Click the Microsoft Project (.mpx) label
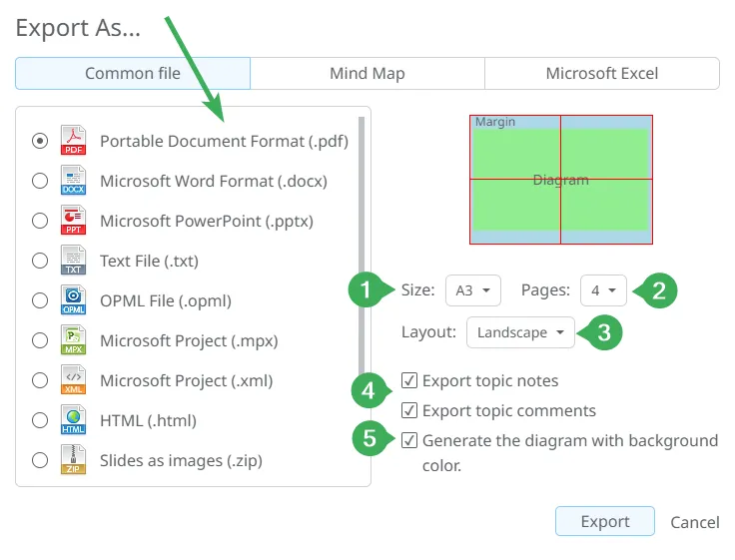This screenshot has height=560, width=735. (189, 340)
